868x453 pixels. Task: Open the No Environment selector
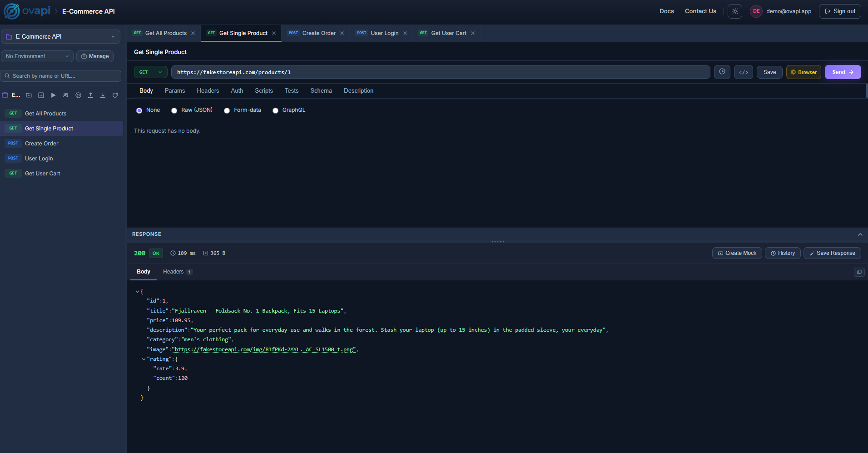[36, 56]
